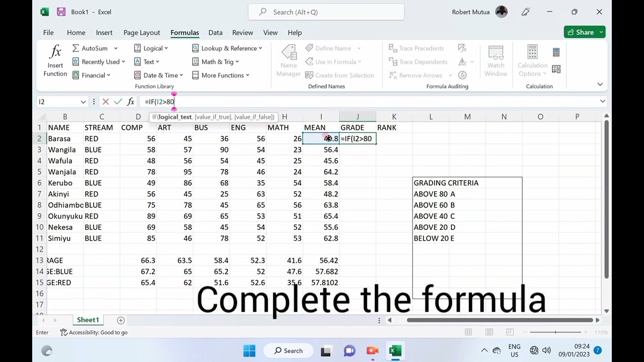This screenshot has height=362, width=644.
Task: Expand the AutoSum arrow options
Action: point(115,48)
